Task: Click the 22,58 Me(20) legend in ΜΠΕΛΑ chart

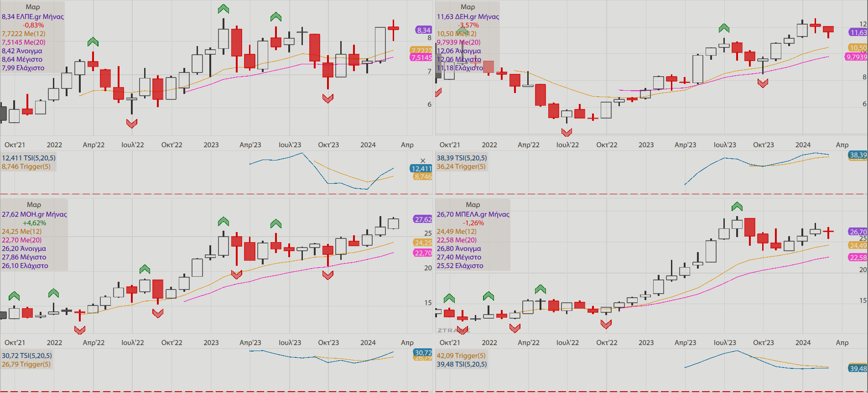Action: pyautogui.click(x=457, y=240)
